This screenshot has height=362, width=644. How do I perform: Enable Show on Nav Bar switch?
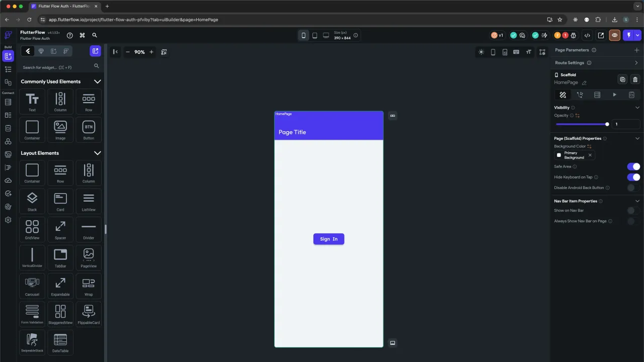(x=633, y=211)
